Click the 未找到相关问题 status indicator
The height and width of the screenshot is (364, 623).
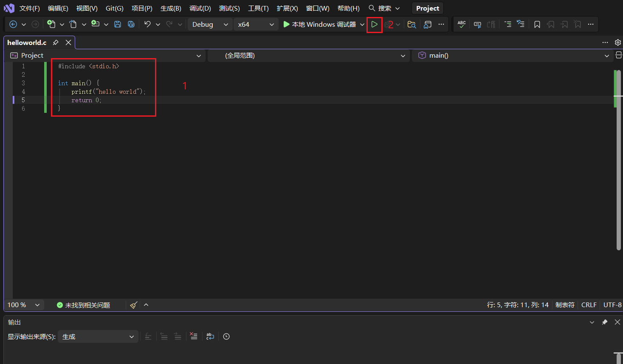click(x=83, y=305)
